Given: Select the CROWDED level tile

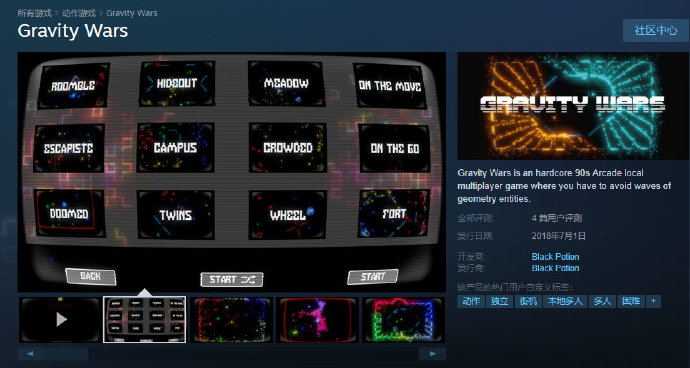Looking at the screenshot, I should pyautogui.click(x=288, y=147).
